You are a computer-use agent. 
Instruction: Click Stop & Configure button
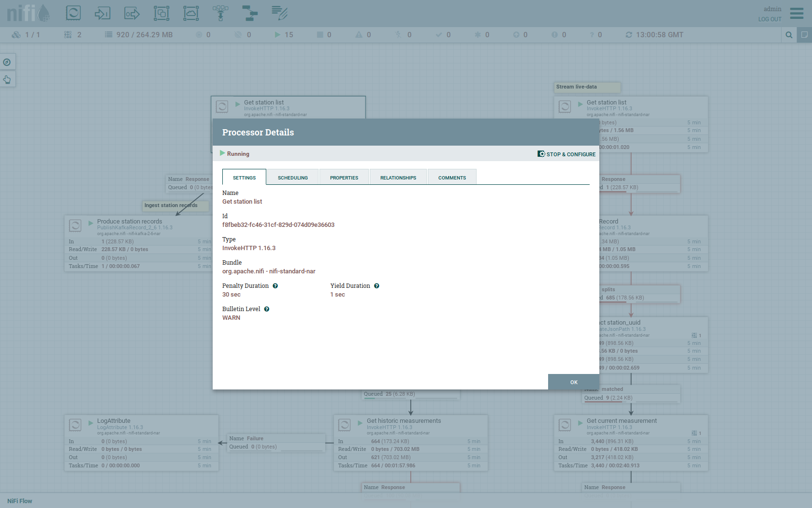[x=566, y=154]
